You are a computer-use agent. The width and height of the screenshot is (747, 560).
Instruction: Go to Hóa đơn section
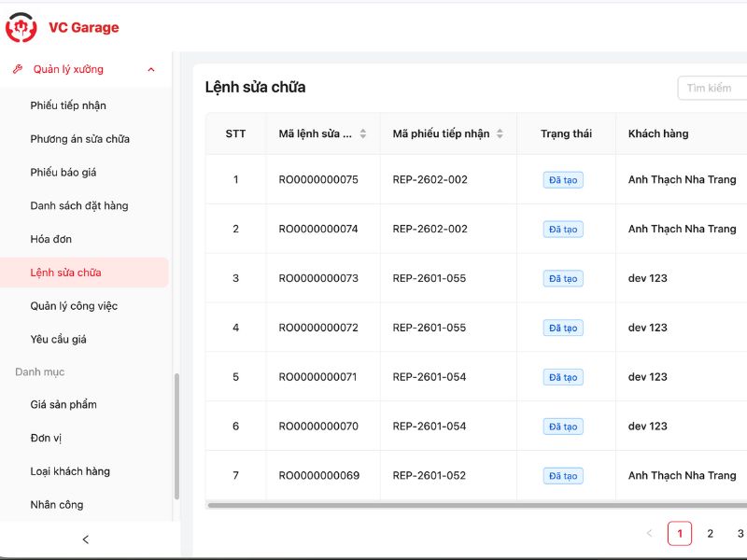coord(50,239)
